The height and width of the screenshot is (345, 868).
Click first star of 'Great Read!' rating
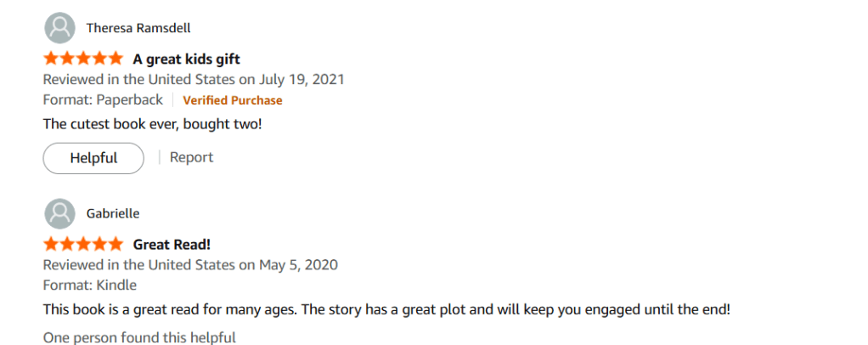point(51,245)
